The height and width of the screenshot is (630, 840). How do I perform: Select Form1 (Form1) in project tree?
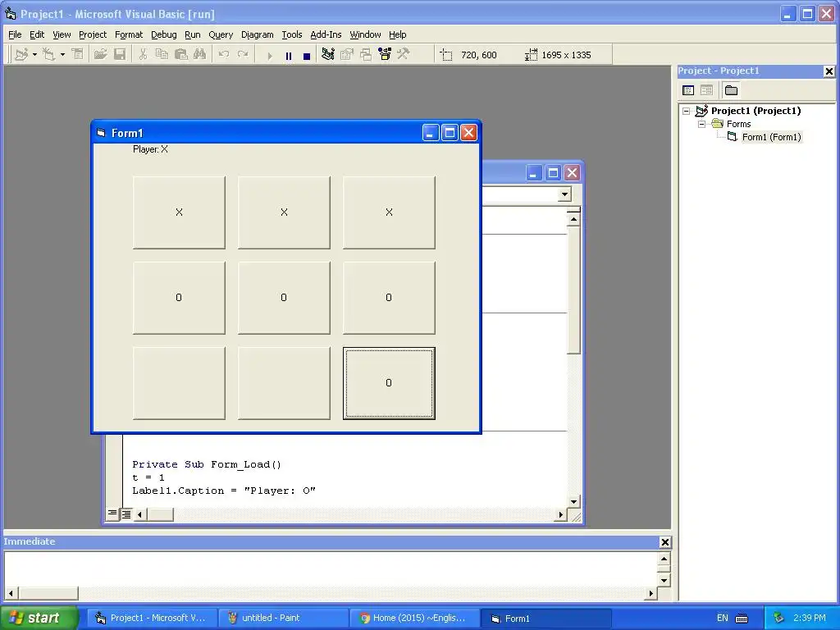(771, 137)
